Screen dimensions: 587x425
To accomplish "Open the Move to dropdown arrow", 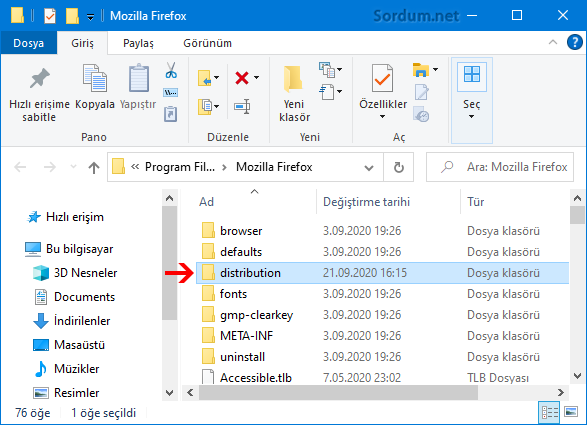I will click(x=216, y=78).
